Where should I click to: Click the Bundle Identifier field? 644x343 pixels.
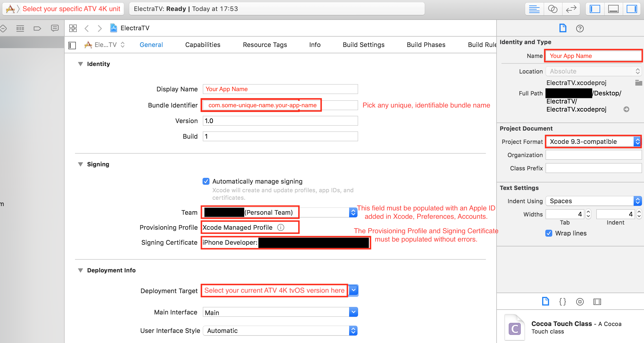tap(280, 105)
